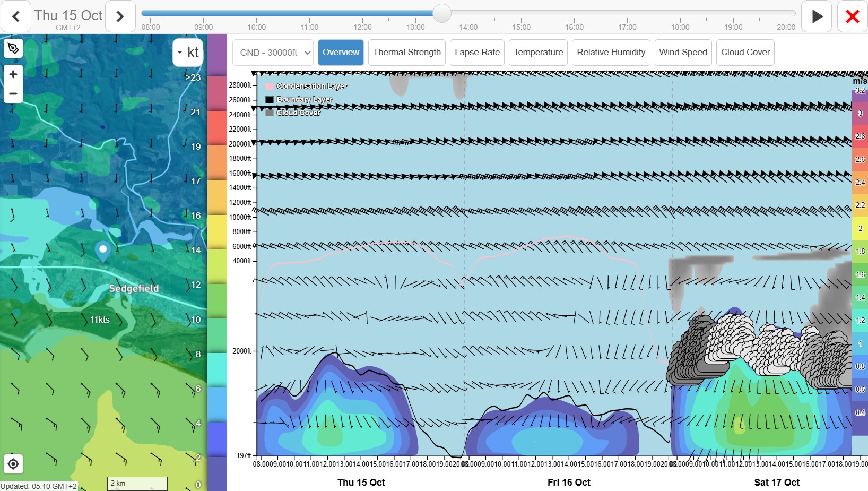Zoom in on the map
The height and width of the screenshot is (491, 868).
point(13,74)
